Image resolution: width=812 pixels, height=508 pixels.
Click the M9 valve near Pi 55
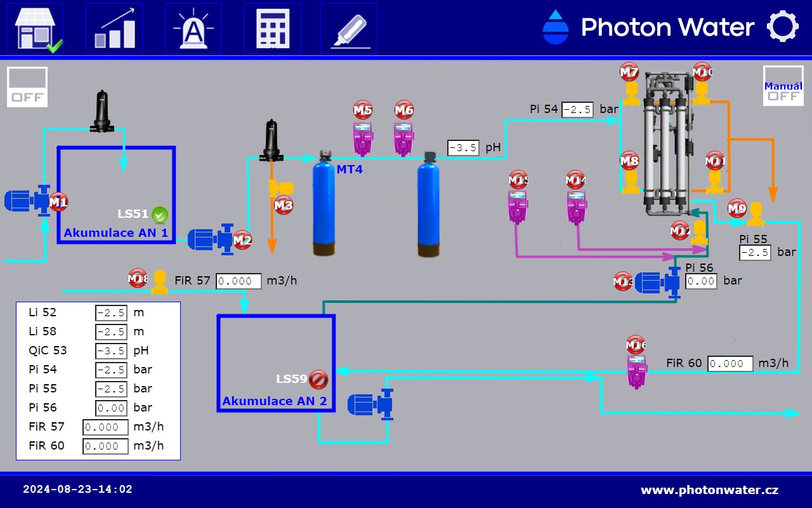point(755,214)
